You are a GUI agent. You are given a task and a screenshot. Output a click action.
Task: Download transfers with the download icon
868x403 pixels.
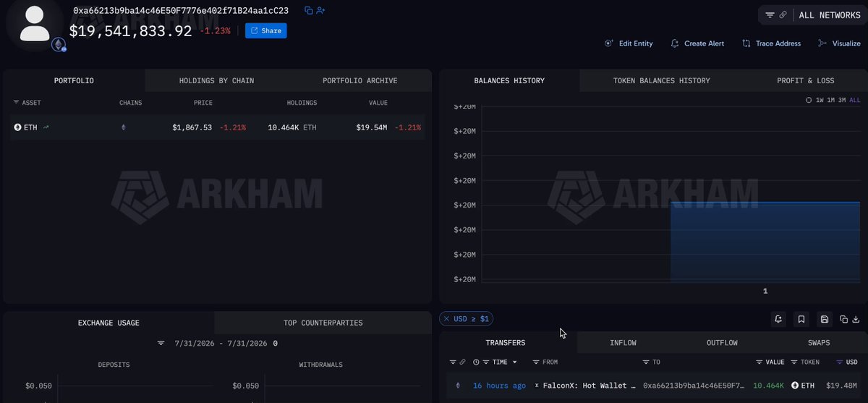(856, 319)
